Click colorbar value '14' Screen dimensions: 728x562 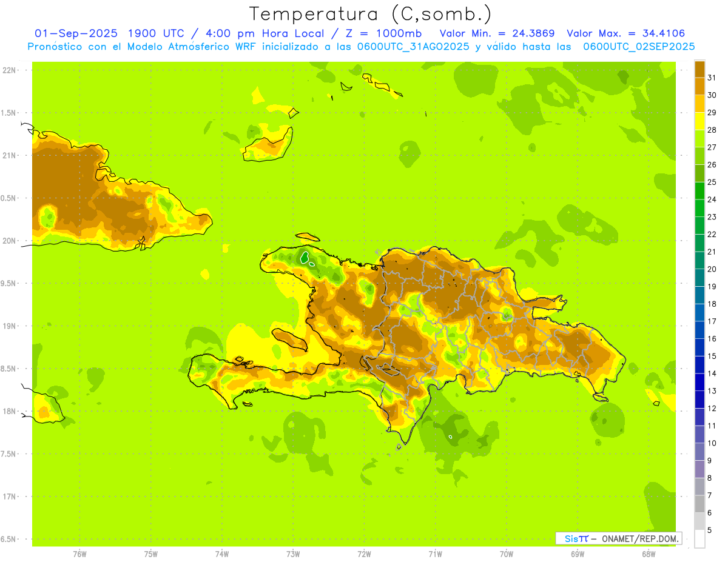click(x=712, y=373)
